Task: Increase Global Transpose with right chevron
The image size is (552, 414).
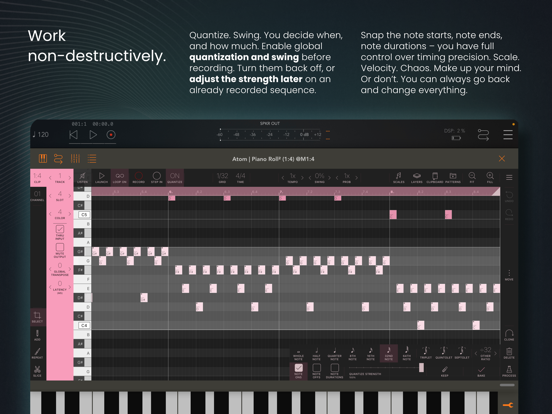Action: coord(70,269)
